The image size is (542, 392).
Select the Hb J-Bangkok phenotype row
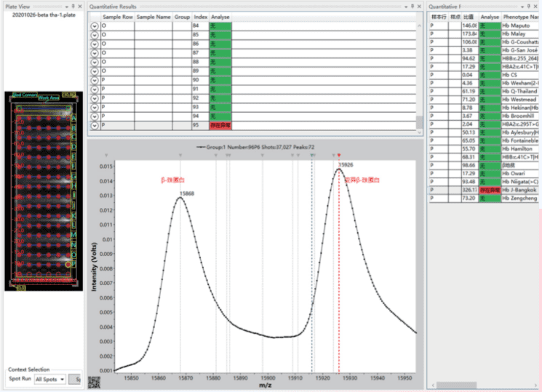519,189
